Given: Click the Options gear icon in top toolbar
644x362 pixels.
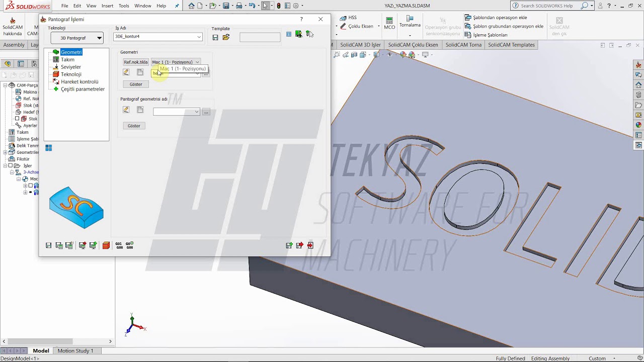Looking at the screenshot, I should (x=296, y=6).
